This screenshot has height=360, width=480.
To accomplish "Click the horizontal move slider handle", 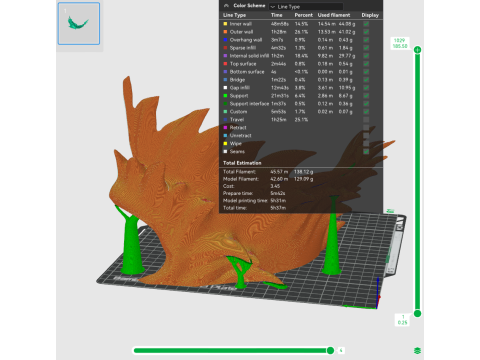I will pyautogui.click(x=330, y=350).
